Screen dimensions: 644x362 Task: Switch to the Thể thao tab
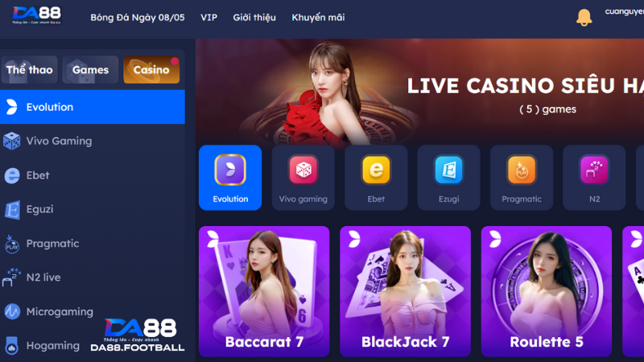(x=29, y=70)
